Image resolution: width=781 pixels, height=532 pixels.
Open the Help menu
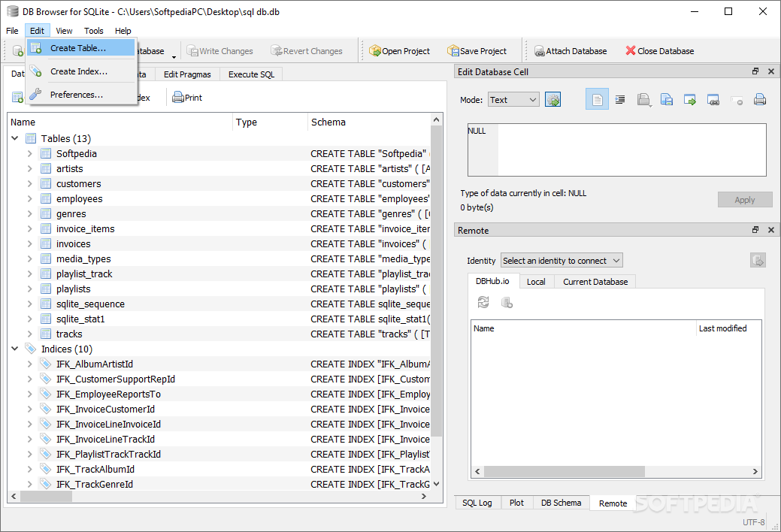(123, 30)
